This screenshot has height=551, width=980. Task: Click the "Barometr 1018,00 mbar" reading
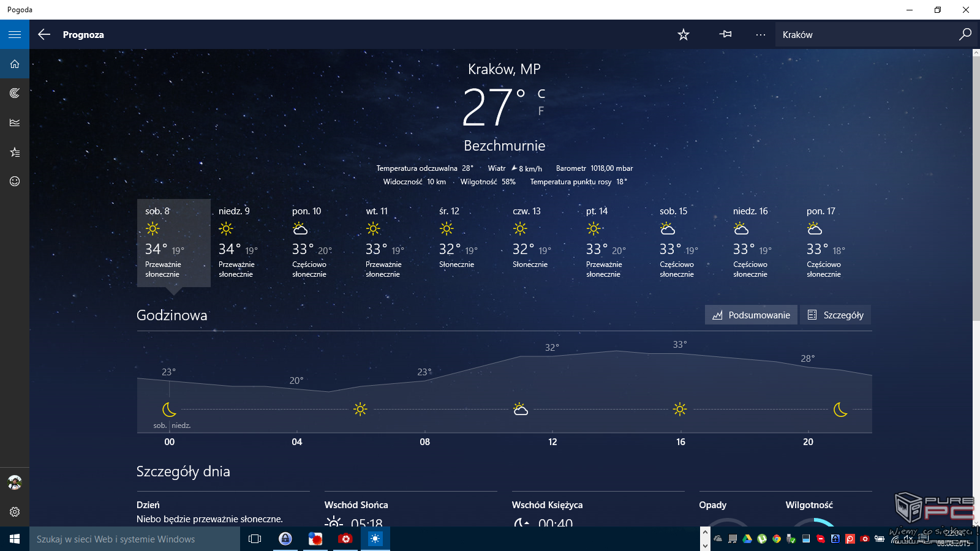coord(594,168)
